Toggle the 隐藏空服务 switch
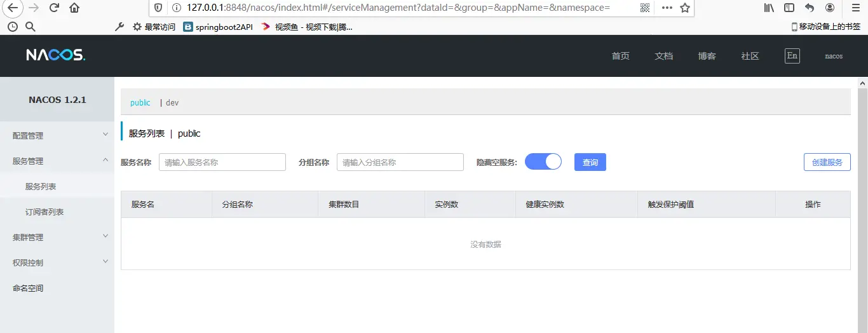 coord(543,161)
